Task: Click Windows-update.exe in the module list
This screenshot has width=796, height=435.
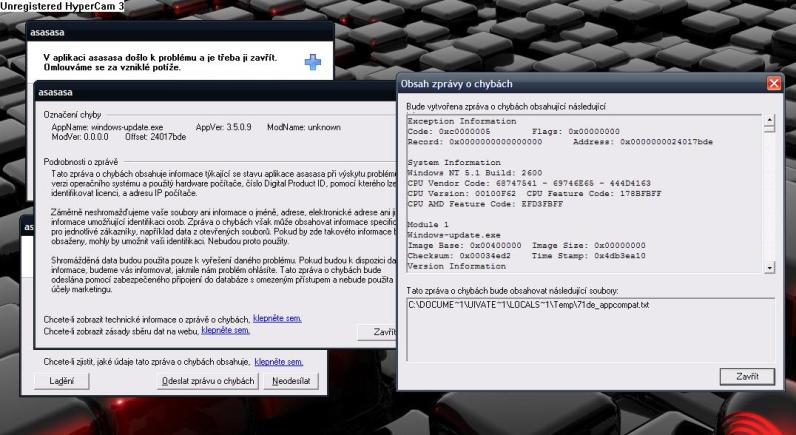Action: pyautogui.click(x=454, y=235)
